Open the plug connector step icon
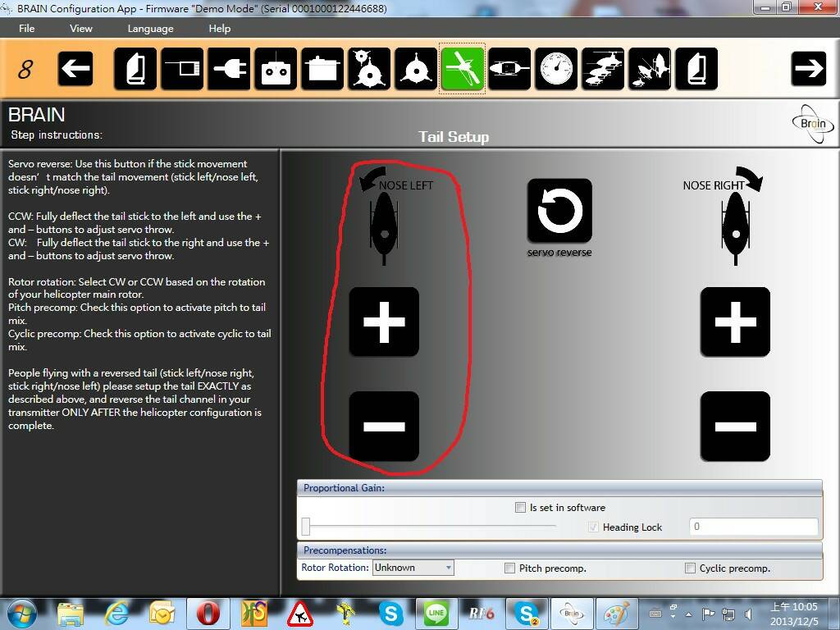 point(229,69)
